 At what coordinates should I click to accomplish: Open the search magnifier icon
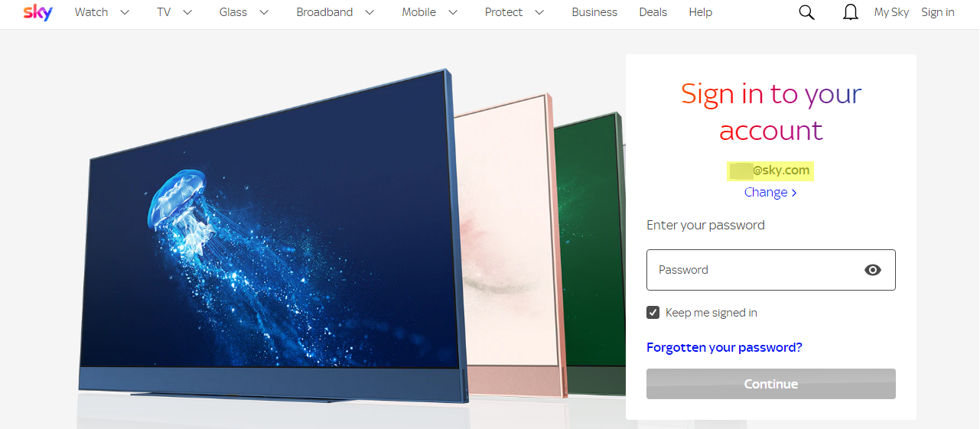[806, 12]
